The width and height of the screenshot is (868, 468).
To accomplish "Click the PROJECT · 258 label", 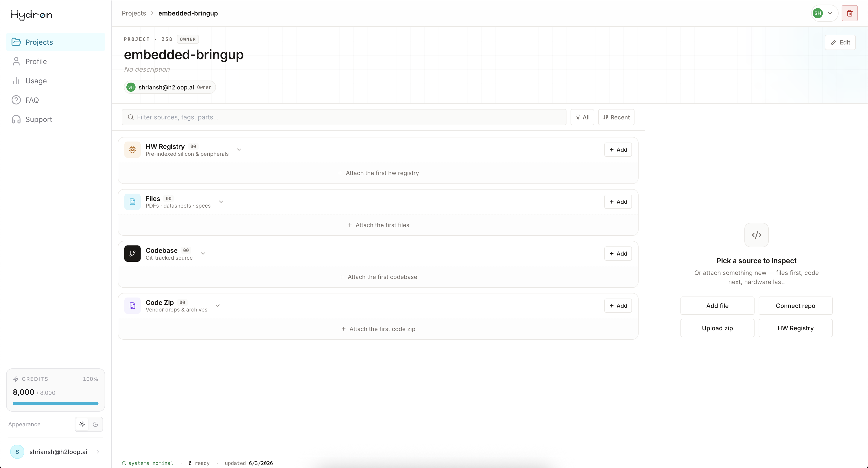I will (148, 39).
